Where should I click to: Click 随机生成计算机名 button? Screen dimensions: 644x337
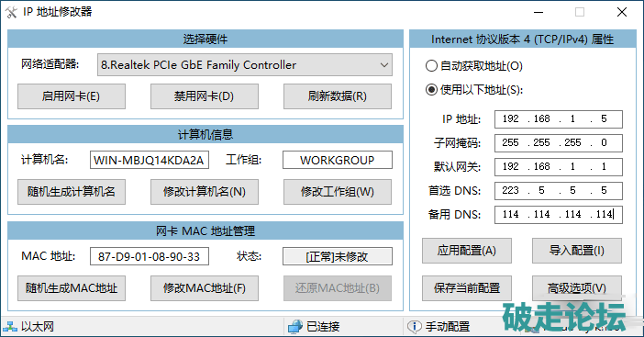click(72, 192)
